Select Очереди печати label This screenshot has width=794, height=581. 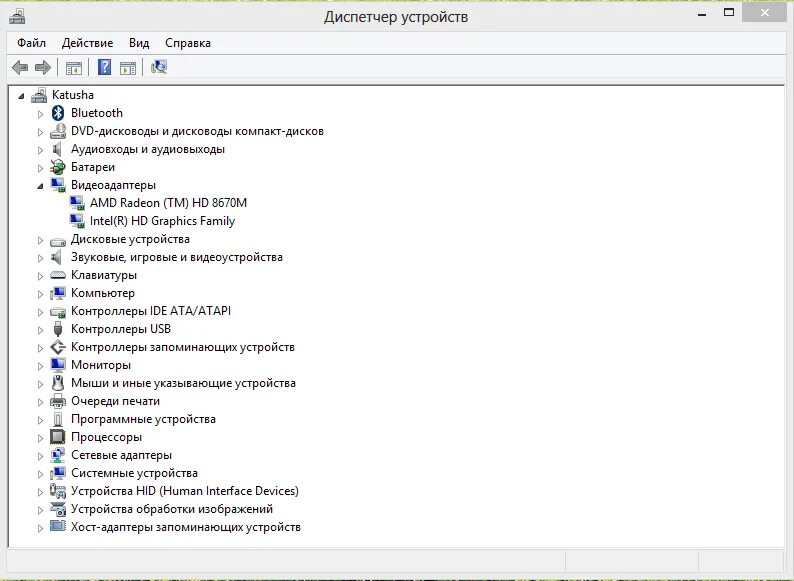click(115, 401)
